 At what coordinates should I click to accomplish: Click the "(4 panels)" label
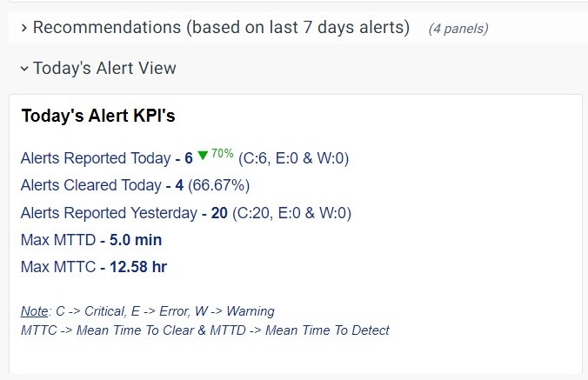[458, 29]
